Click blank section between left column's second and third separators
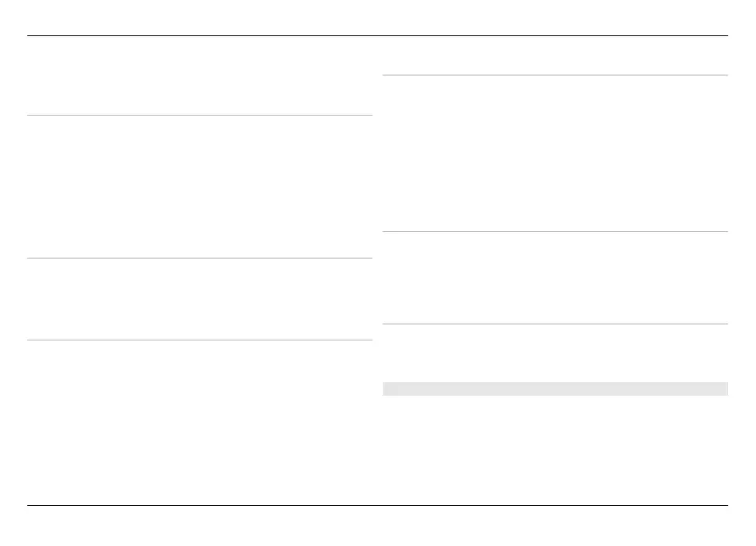Viewport: 756px width, 546px height. 200,299
